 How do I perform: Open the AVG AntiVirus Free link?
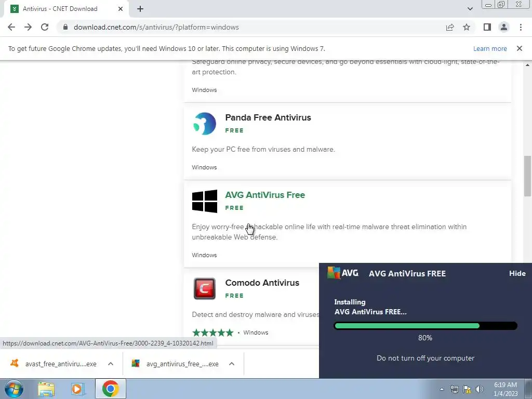click(x=265, y=195)
